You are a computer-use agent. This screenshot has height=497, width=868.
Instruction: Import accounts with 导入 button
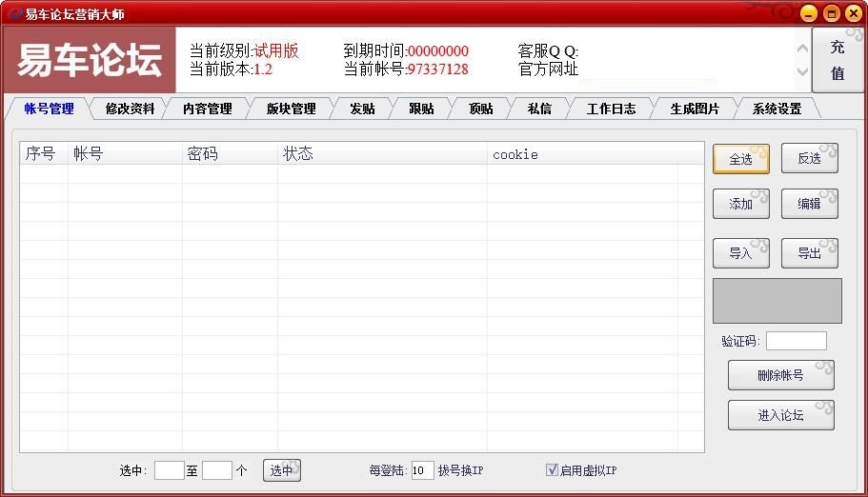[x=740, y=253]
